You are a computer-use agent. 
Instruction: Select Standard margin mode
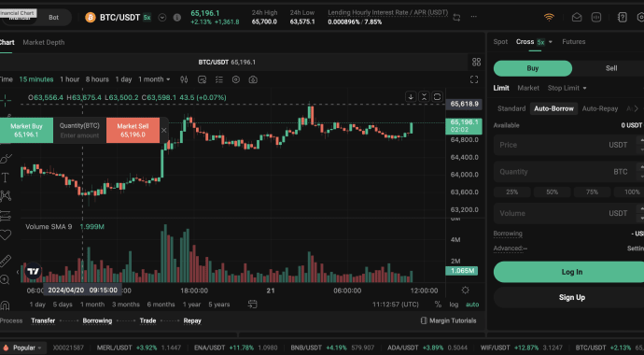point(511,108)
